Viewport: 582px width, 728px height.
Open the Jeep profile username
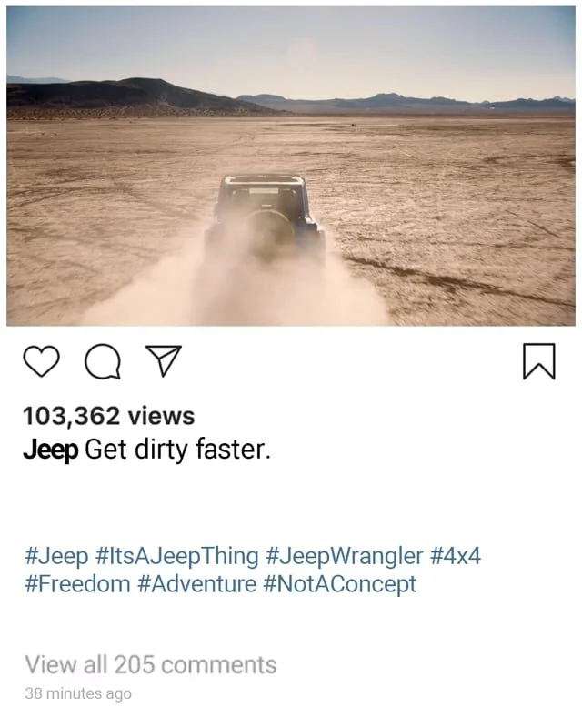(51, 450)
